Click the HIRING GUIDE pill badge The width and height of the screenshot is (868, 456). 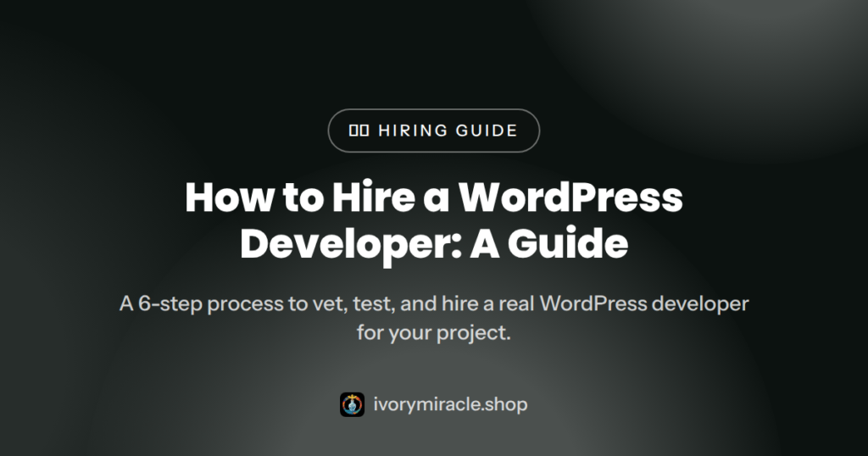[433, 131]
